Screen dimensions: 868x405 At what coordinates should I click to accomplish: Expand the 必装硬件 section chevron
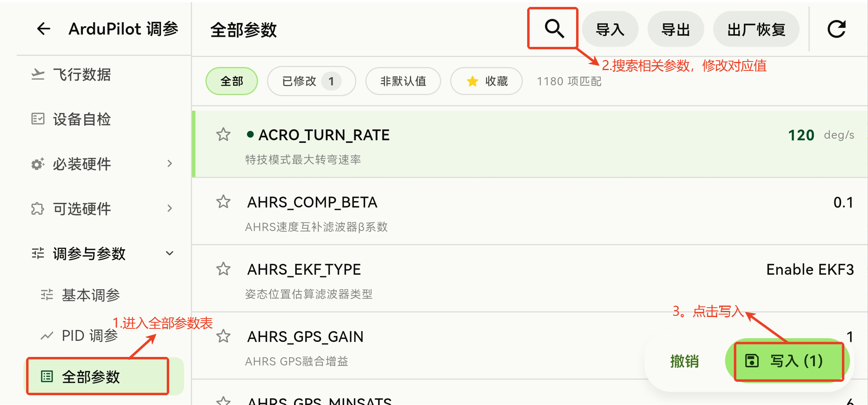pyautogui.click(x=170, y=163)
